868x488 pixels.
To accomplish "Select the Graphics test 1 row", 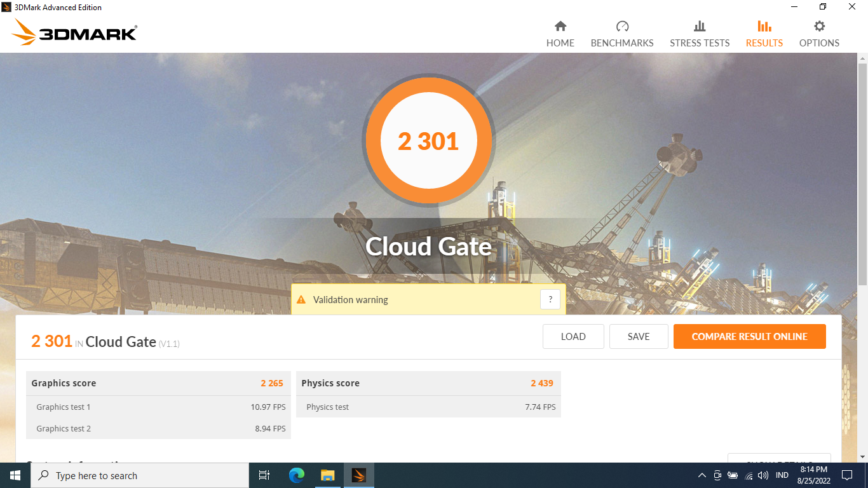I will point(158,407).
